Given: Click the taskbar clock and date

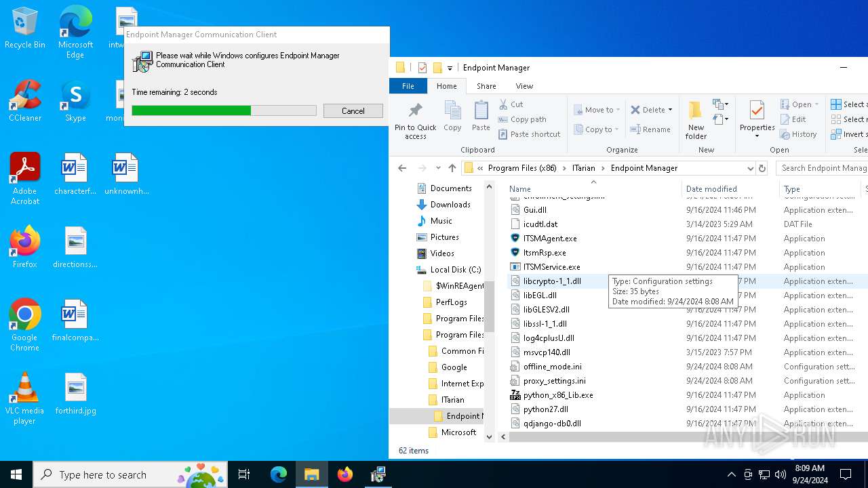Looking at the screenshot, I should 809,474.
